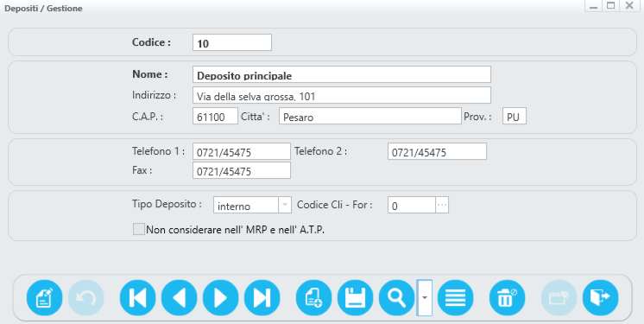Open search with magnifying glass icon
Viewport: 644px width, 324px height.
397,298
